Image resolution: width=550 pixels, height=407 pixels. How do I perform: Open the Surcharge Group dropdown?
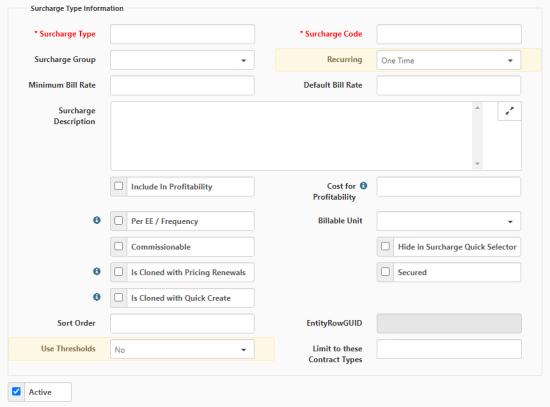pos(182,60)
